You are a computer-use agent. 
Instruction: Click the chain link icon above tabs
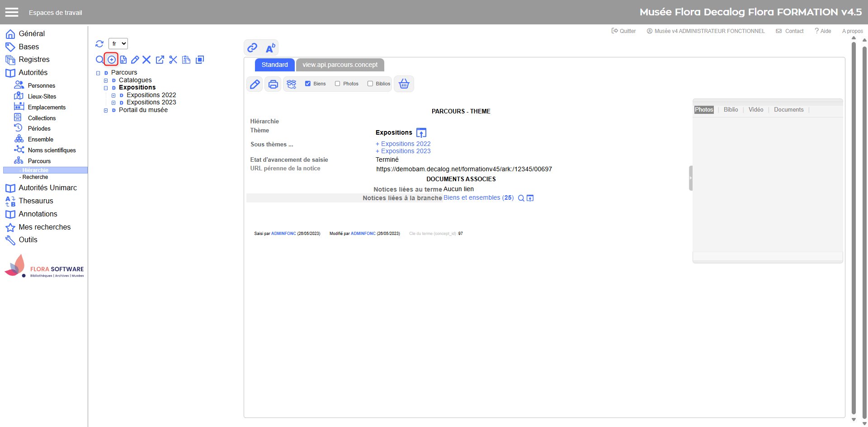pyautogui.click(x=252, y=47)
